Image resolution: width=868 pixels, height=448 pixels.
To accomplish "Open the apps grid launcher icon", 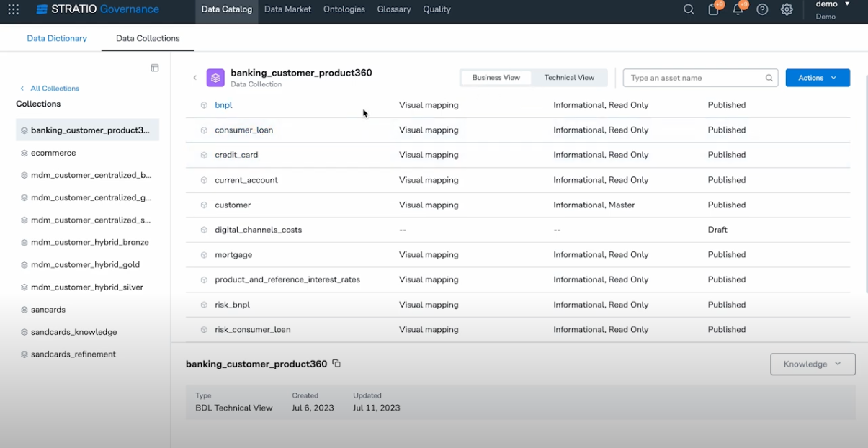I will (14, 9).
